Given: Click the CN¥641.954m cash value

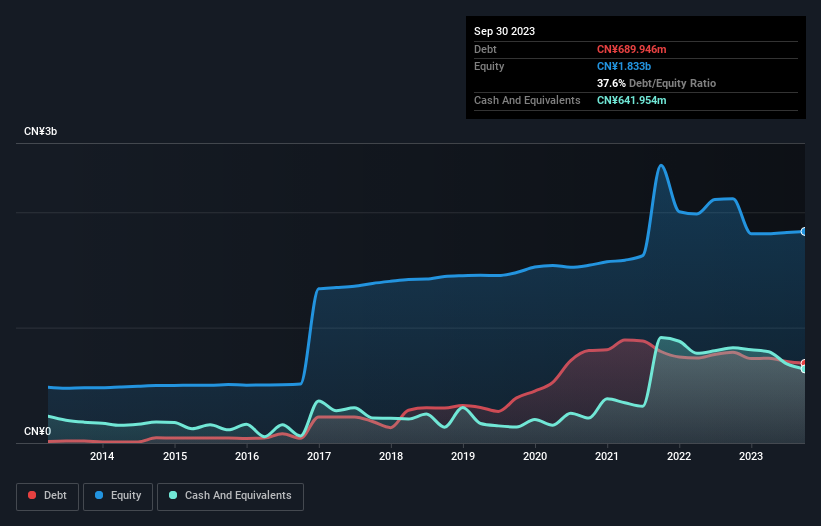Looking at the screenshot, I should coord(631,100).
